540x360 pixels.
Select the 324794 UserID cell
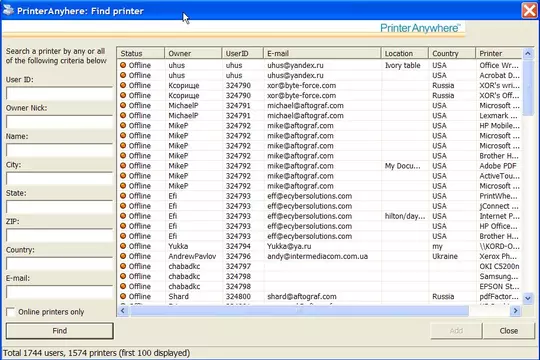(x=238, y=246)
